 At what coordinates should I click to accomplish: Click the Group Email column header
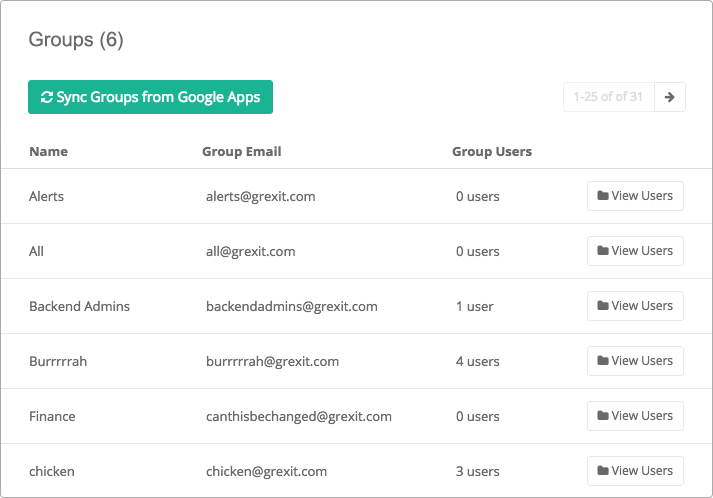coord(242,151)
